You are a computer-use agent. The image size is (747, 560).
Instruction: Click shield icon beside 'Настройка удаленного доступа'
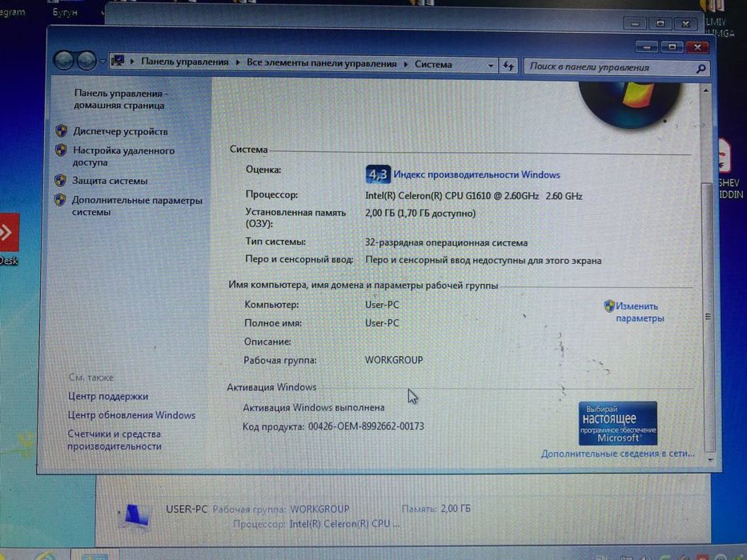point(61,150)
